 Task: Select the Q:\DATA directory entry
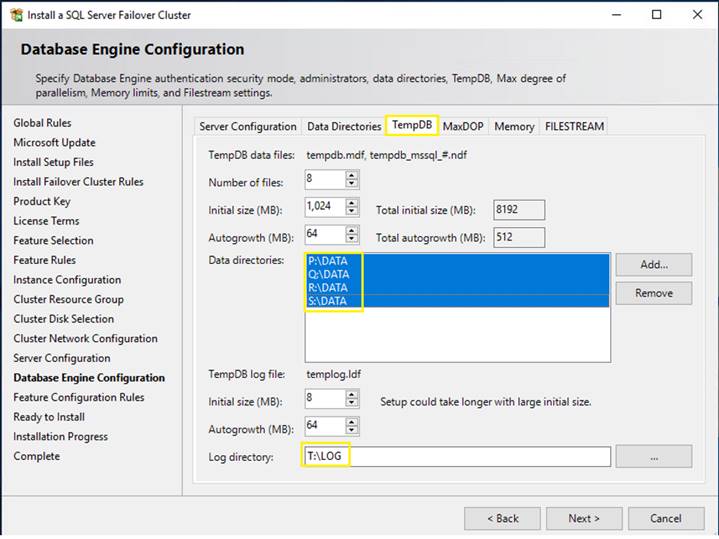pos(457,274)
